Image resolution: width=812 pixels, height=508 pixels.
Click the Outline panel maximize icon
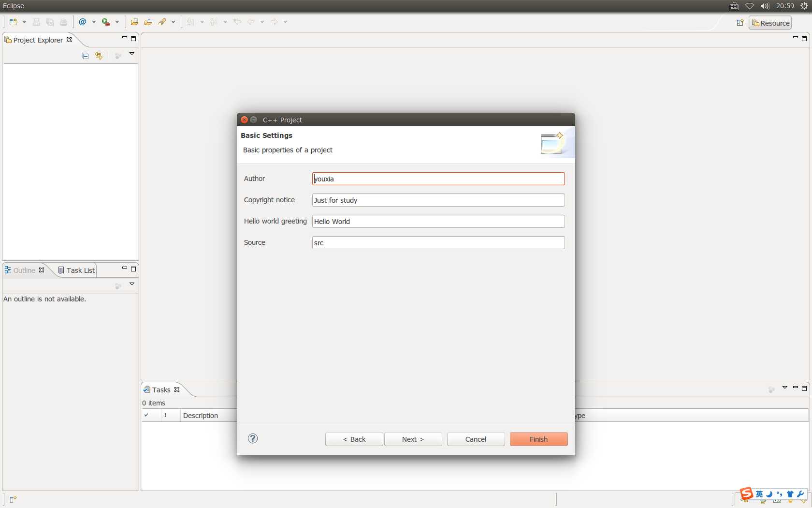point(133,269)
